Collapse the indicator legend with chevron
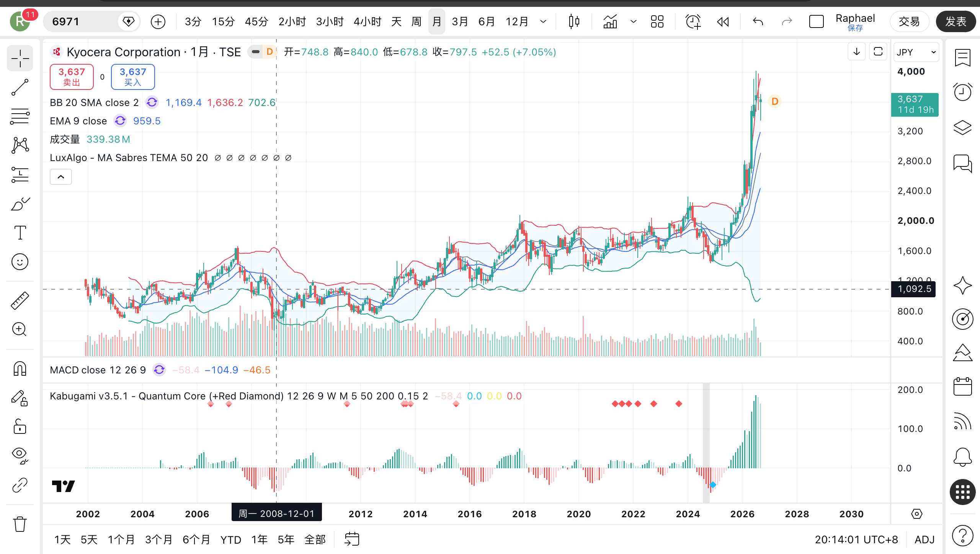Screen dimensions: 980x554 [61, 177]
